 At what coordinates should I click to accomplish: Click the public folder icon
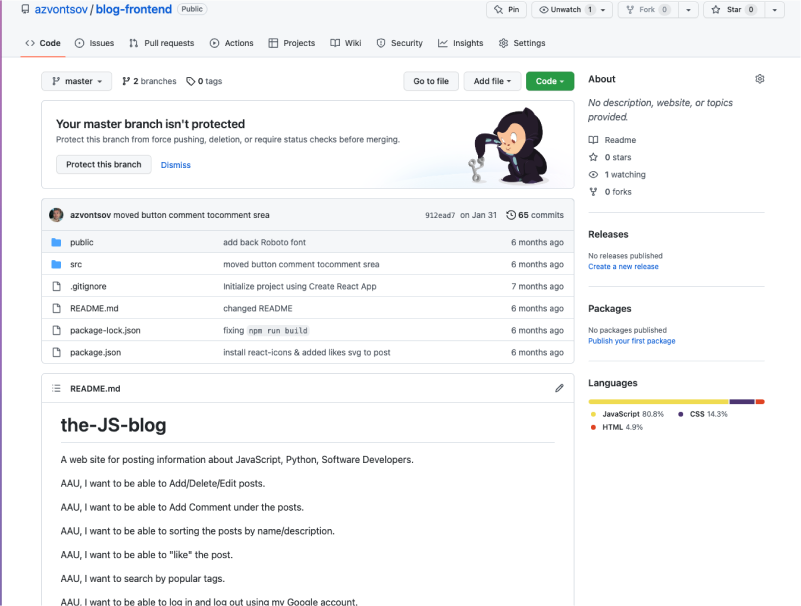[56, 242]
